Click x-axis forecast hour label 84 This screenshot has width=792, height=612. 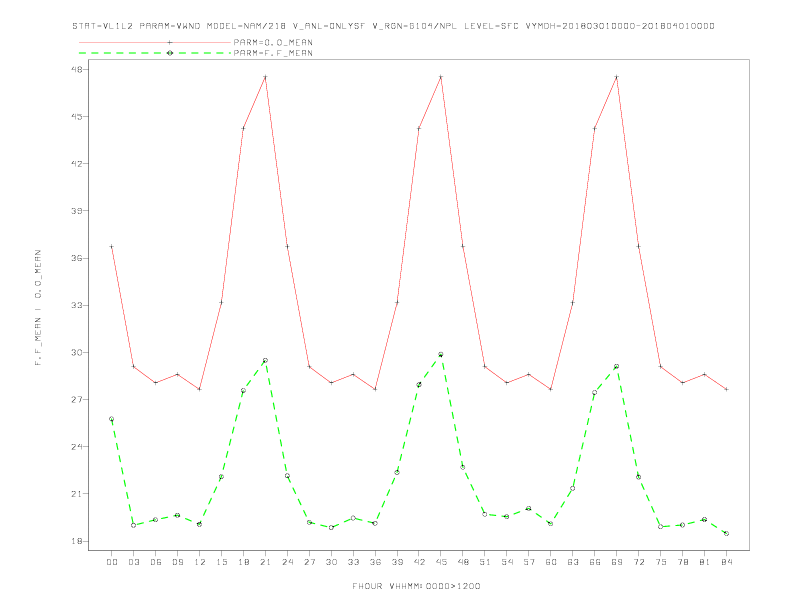coord(726,562)
